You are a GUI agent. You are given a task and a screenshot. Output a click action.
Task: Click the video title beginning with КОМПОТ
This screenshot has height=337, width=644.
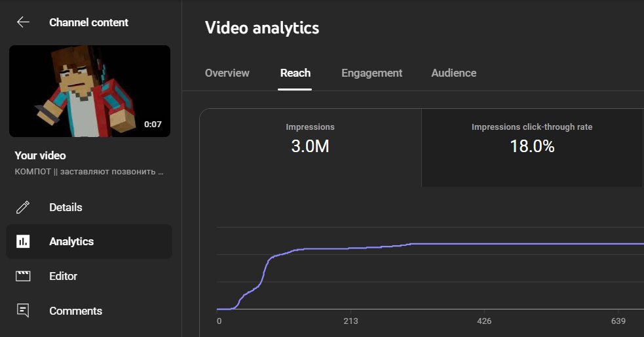pyautogui.click(x=89, y=171)
